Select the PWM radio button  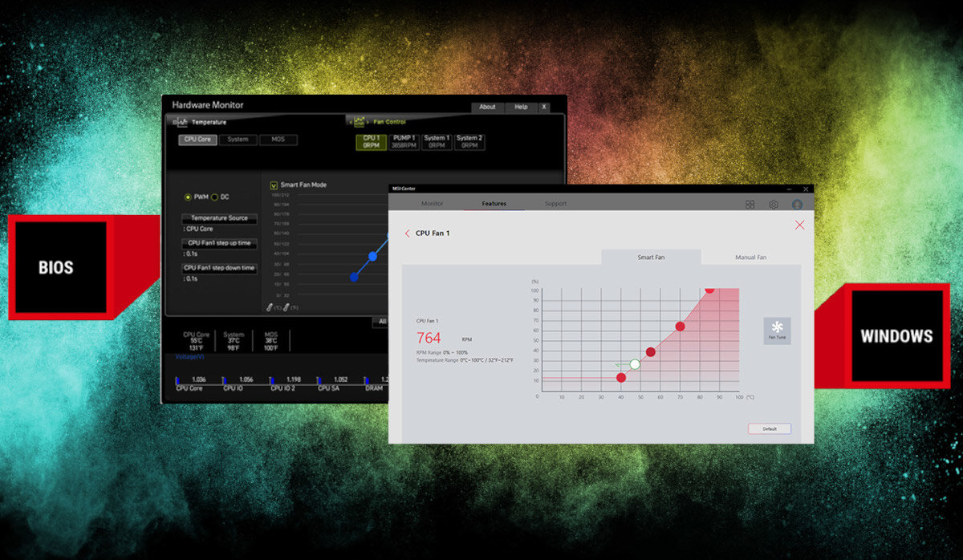point(188,197)
